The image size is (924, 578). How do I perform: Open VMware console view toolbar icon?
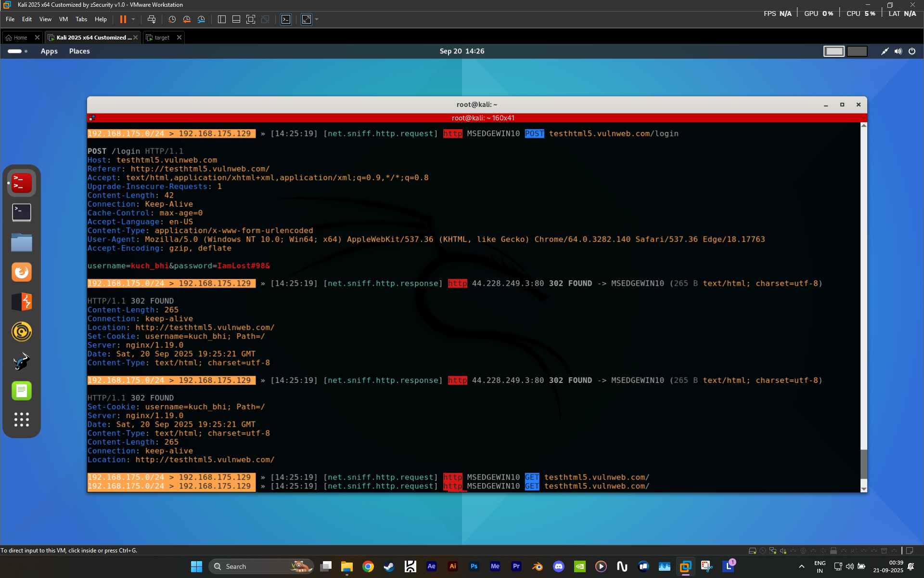pos(286,19)
